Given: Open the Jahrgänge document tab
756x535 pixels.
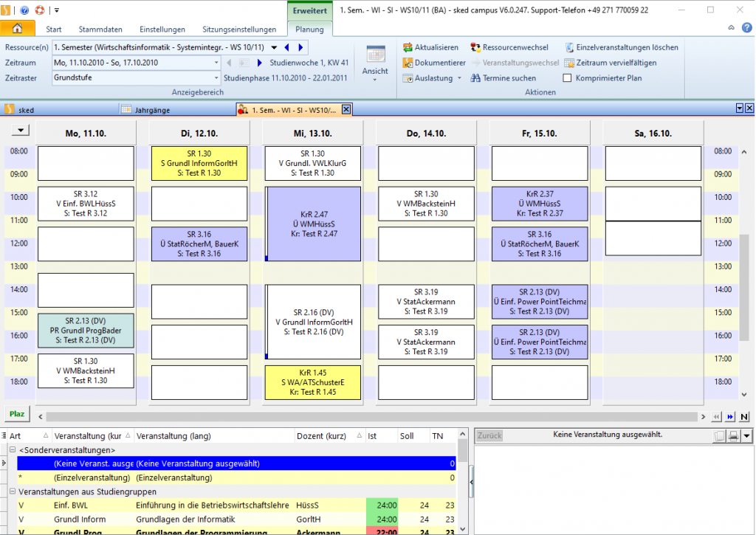Looking at the screenshot, I should pyautogui.click(x=151, y=110).
